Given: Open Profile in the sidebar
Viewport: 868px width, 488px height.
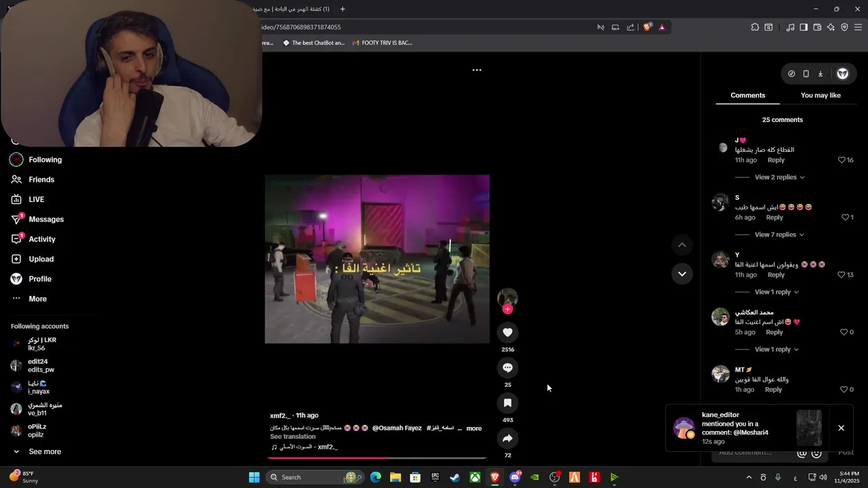Looking at the screenshot, I should [39, 279].
